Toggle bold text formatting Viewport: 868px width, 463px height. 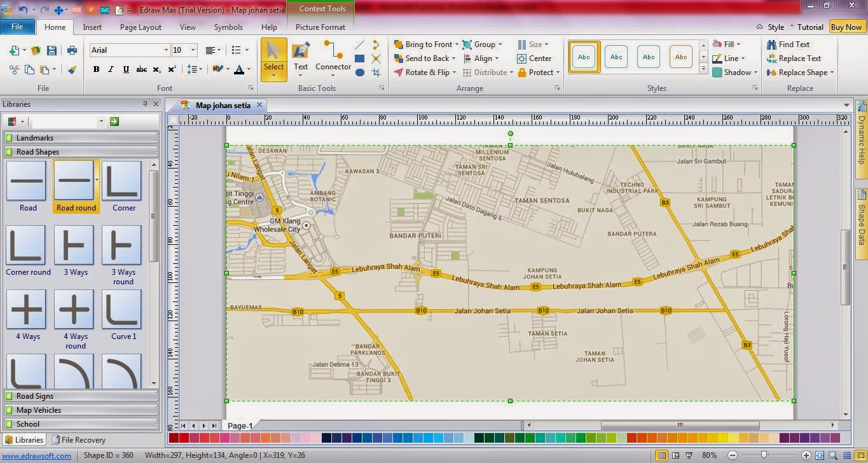(x=97, y=69)
